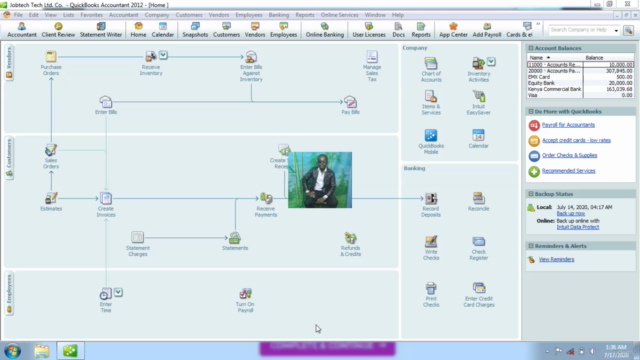Click the Enter Bills icon

[x=106, y=101]
